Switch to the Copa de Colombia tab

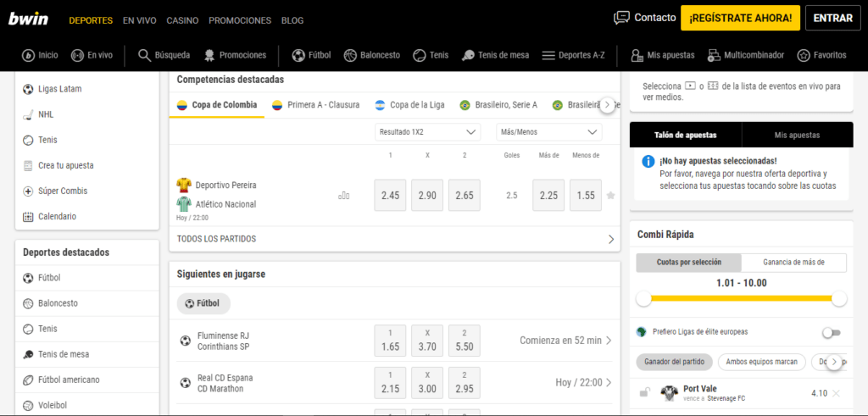[217, 105]
